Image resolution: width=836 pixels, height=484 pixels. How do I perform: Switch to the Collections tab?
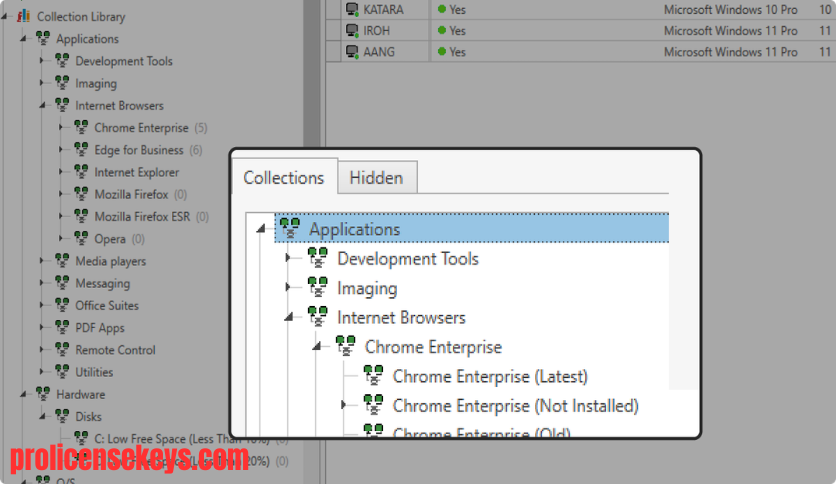coord(284,178)
